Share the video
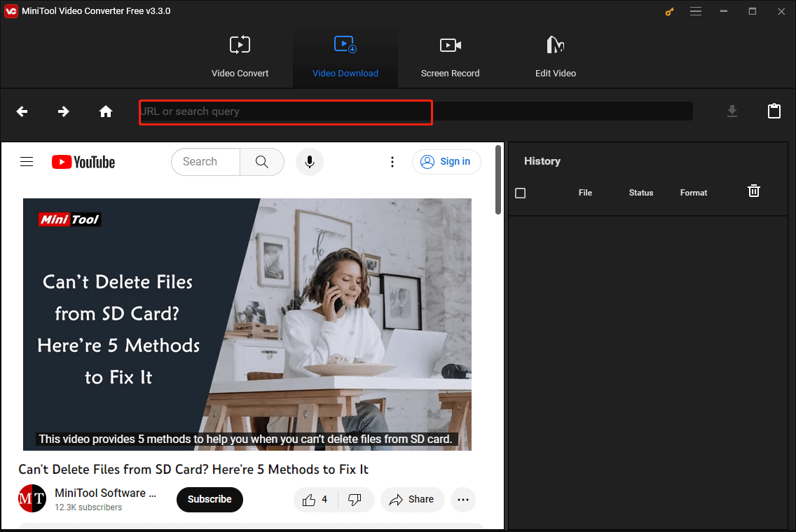This screenshot has height=532, width=796. pos(412,500)
